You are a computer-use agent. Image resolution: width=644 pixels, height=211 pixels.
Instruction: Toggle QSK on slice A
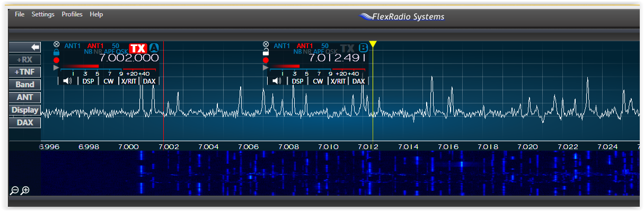click(x=121, y=52)
